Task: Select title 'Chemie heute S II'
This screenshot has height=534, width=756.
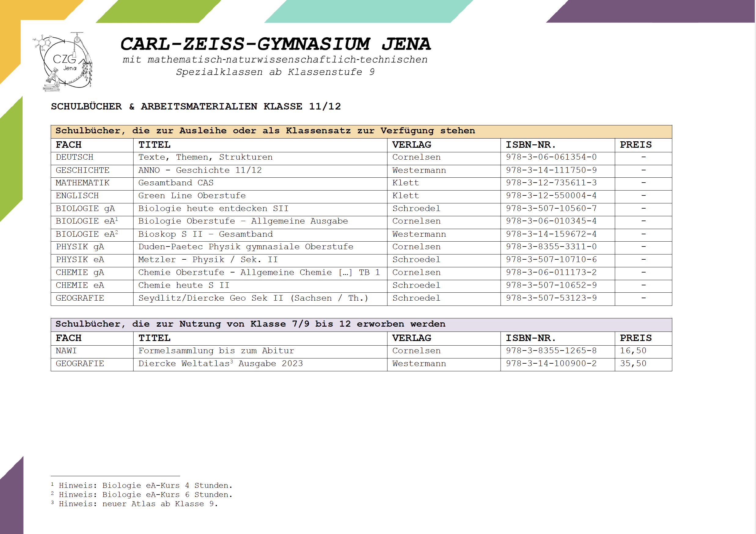Action: pyautogui.click(x=184, y=285)
